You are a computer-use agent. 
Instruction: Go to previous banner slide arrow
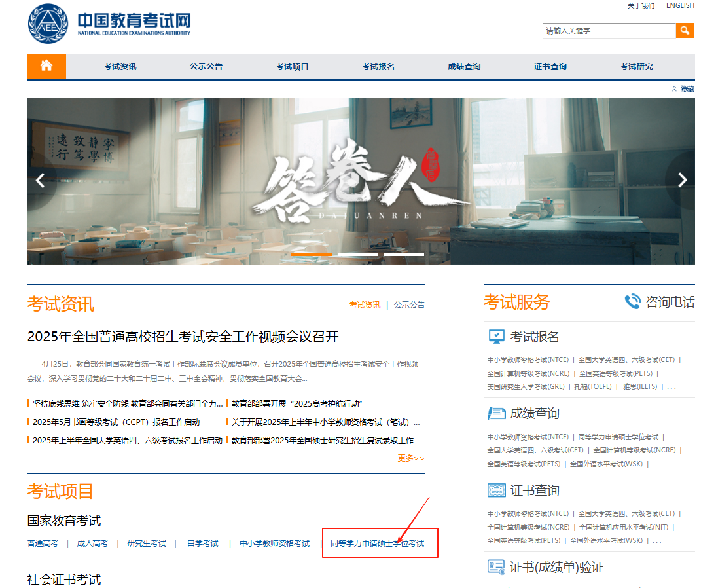click(x=40, y=181)
